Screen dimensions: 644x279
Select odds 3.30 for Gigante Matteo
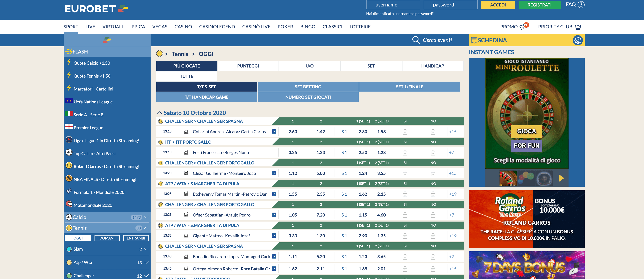point(293,236)
